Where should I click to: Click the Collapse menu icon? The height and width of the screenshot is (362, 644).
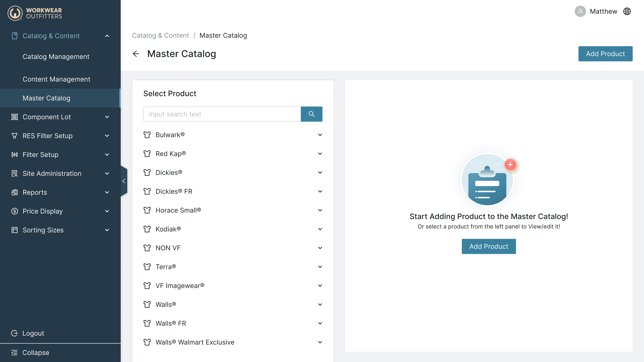click(x=14, y=353)
